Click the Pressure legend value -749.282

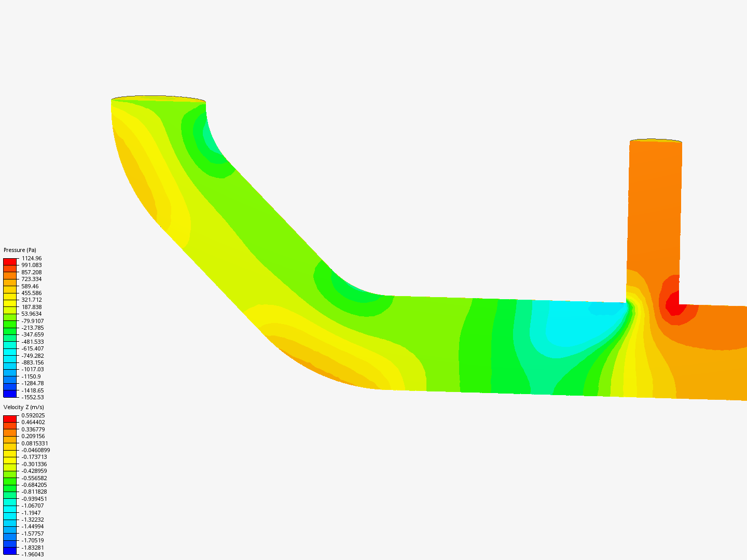[33, 356]
